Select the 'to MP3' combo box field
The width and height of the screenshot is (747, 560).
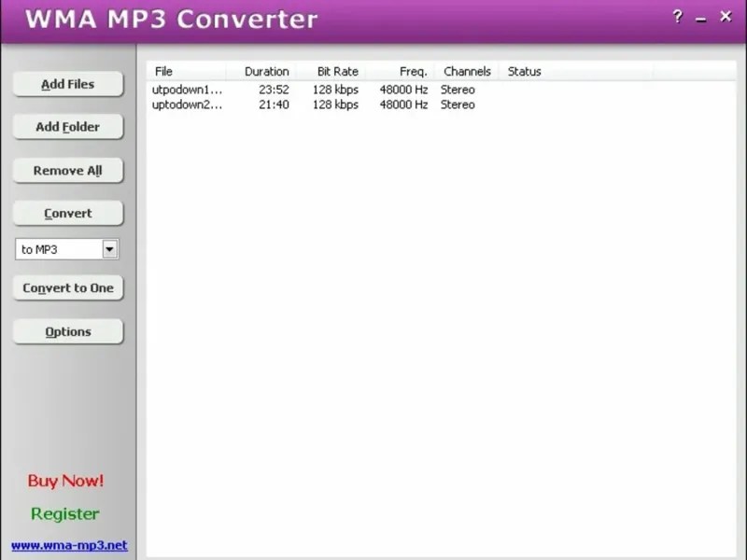[67, 249]
